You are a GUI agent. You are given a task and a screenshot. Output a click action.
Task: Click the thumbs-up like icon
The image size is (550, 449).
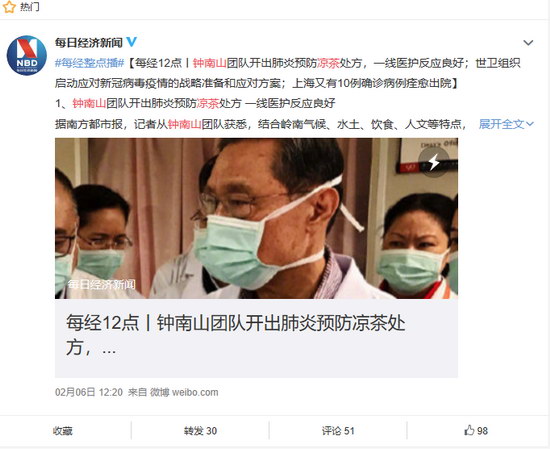[469, 430]
